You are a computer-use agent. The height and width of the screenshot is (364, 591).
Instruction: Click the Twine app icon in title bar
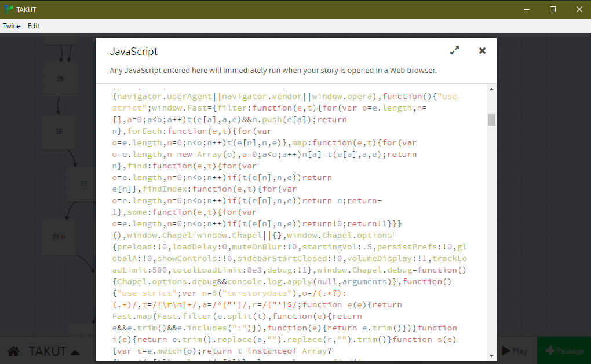[9, 9]
